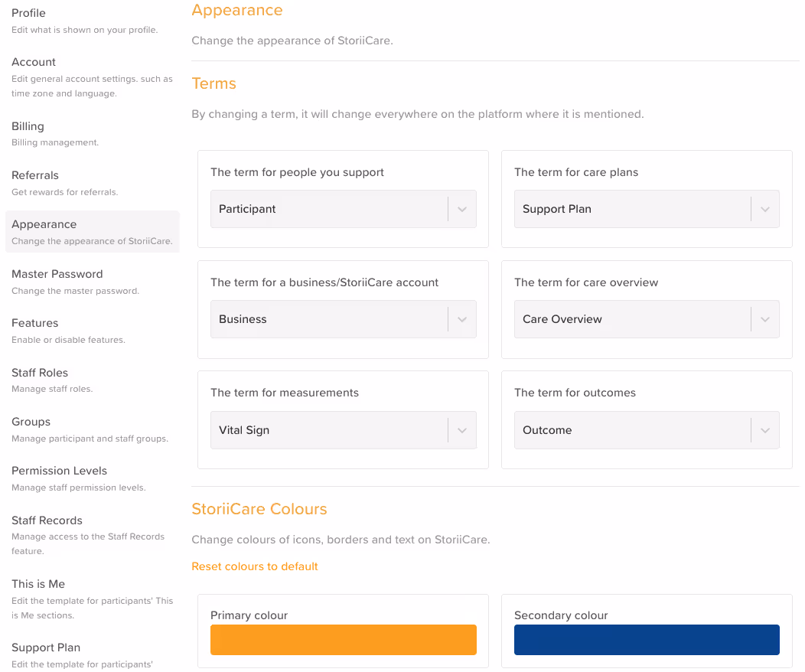This screenshot has height=672, width=805.
Task: Click the Appearance page heading
Action: (237, 10)
